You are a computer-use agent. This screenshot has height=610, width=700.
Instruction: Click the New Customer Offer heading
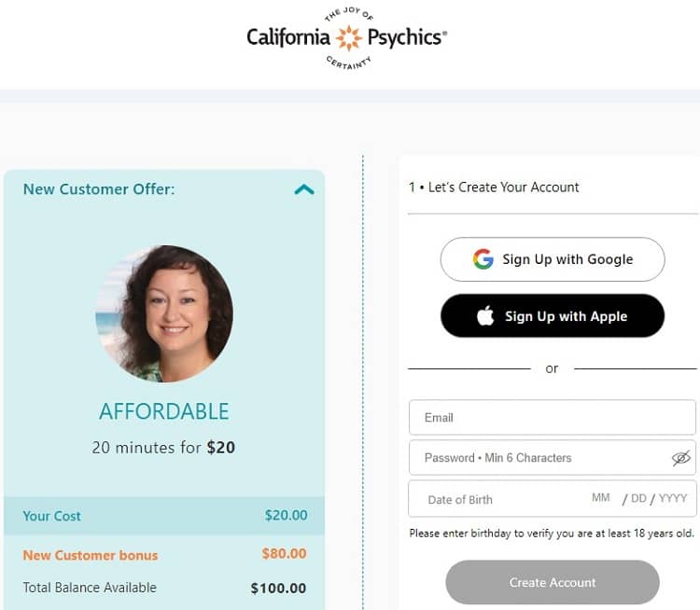coord(99,189)
